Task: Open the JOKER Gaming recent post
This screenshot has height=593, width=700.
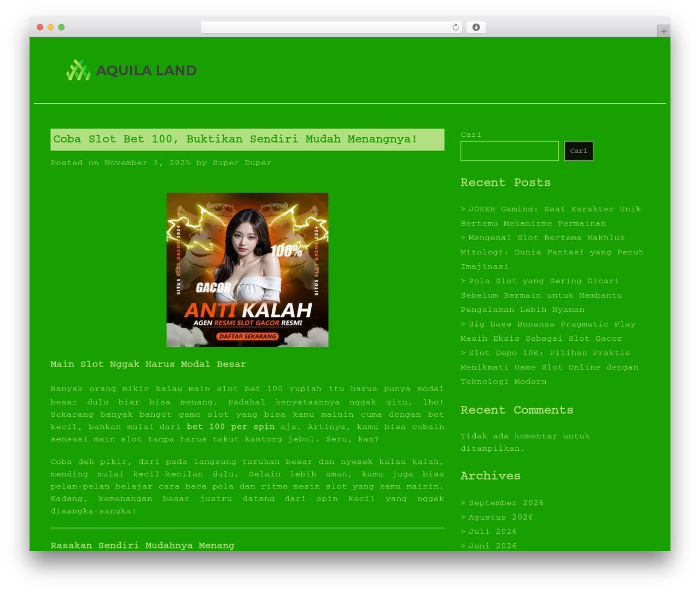Action: click(x=551, y=216)
